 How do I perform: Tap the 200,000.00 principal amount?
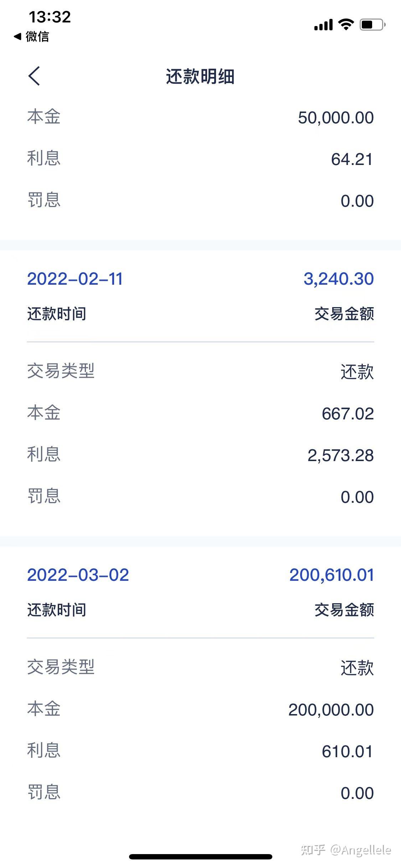331,710
